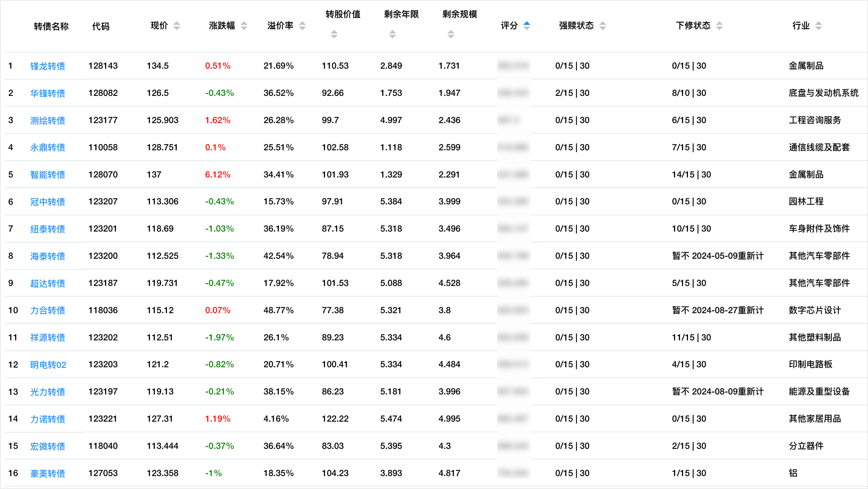Click the 代码 column header
The width and height of the screenshot is (868, 489).
[x=101, y=26]
